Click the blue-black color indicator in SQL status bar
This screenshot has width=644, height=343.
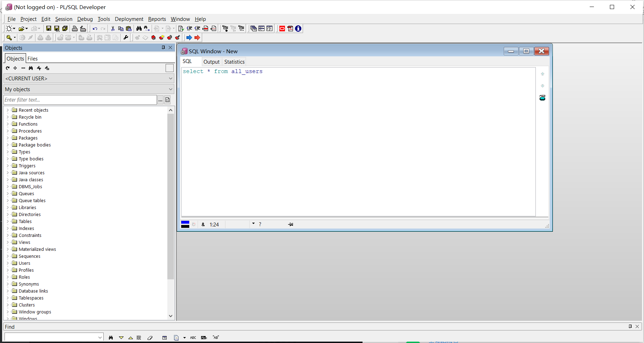pos(185,224)
